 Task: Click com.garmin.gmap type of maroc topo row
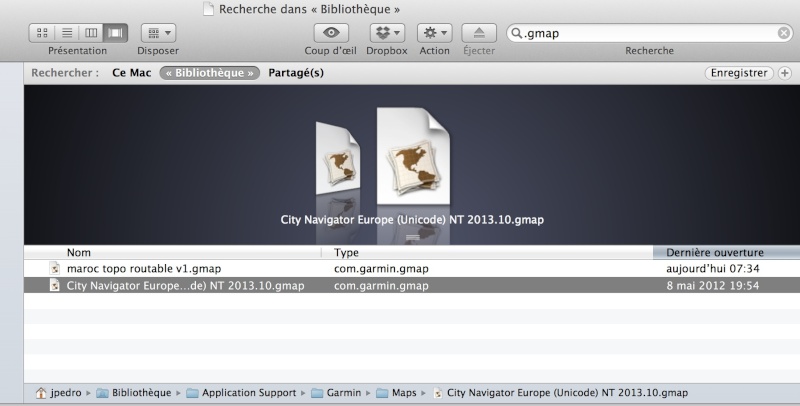[x=381, y=269]
